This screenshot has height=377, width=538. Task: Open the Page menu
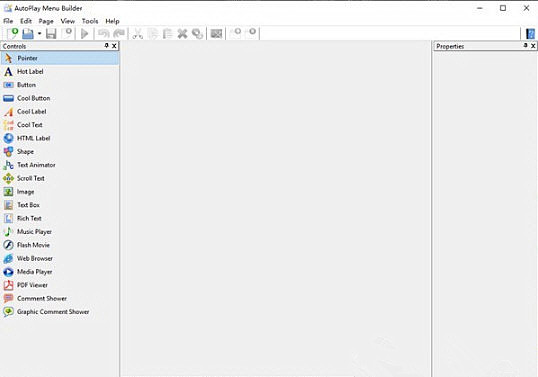(46, 21)
